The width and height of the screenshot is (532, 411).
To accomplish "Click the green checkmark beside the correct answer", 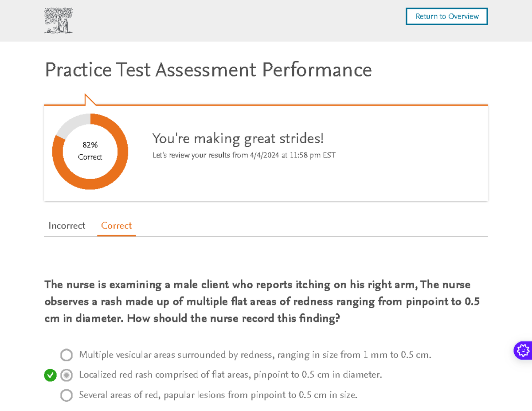I will pyautogui.click(x=50, y=375).
